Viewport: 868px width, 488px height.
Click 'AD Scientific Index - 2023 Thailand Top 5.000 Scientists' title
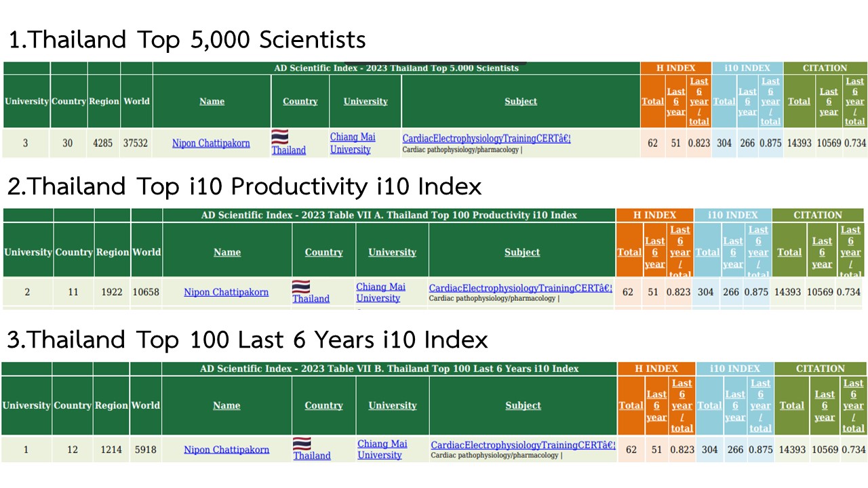point(397,68)
